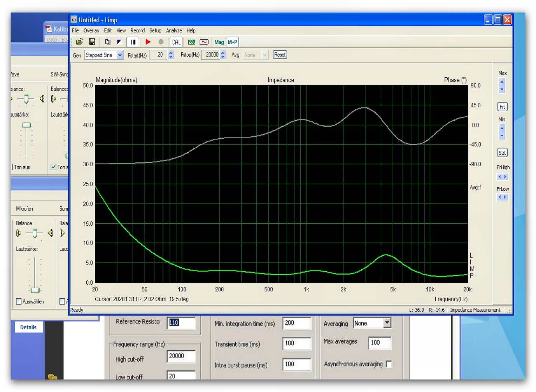This screenshot has height=392, width=536.
Task: Click the Reset button
Action: click(280, 55)
